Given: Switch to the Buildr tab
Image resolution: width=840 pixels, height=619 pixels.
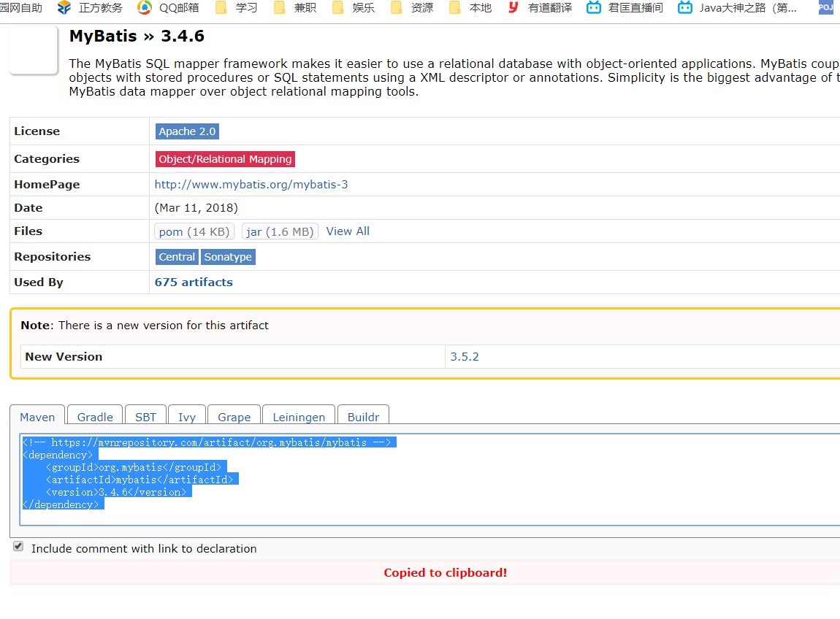Looking at the screenshot, I should [x=363, y=417].
